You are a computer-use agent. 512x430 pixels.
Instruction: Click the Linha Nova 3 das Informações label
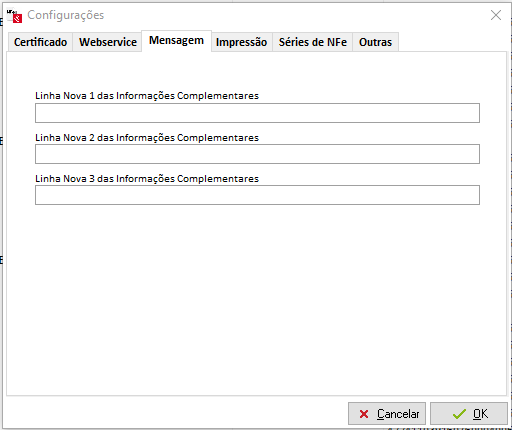pos(147,179)
